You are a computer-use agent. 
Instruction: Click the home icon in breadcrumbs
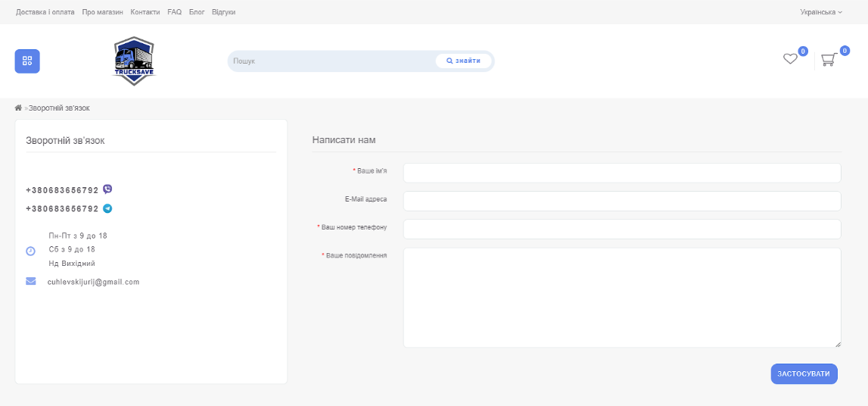coord(19,108)
